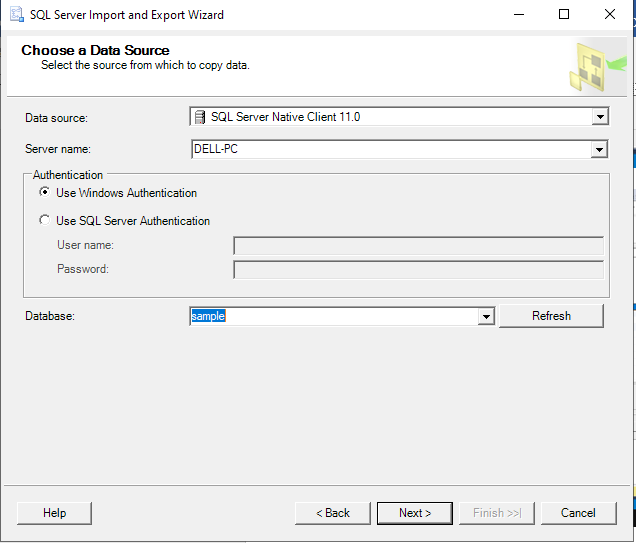Click the Password input field

[x=419, y=270]
